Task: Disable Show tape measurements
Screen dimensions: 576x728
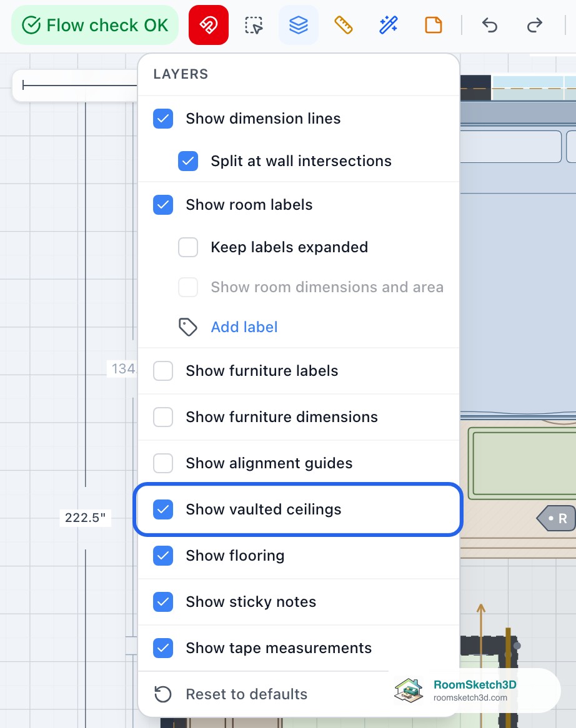Action: click(163, 648)
